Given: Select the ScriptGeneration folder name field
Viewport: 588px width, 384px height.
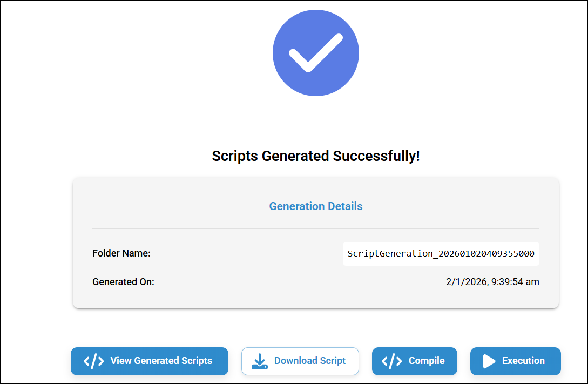Looking at the screenshot, I should pyautogui.click(x=441, y=254).
